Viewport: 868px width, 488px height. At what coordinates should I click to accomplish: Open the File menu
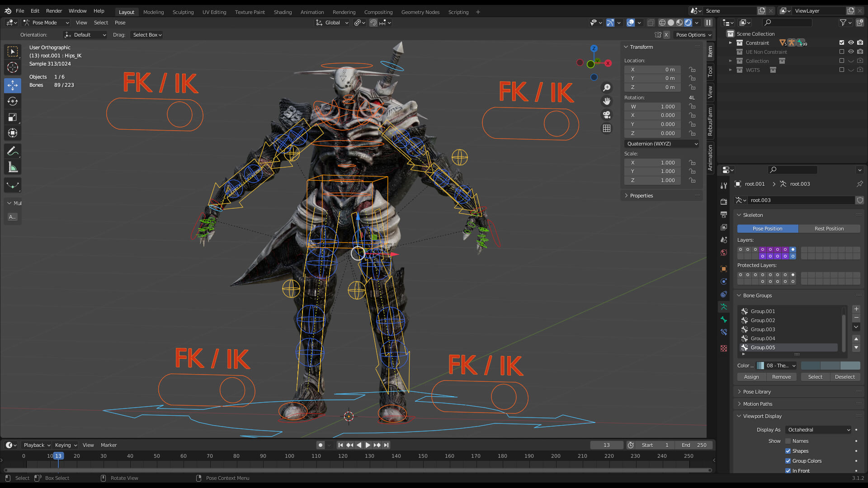pos(20,11)
